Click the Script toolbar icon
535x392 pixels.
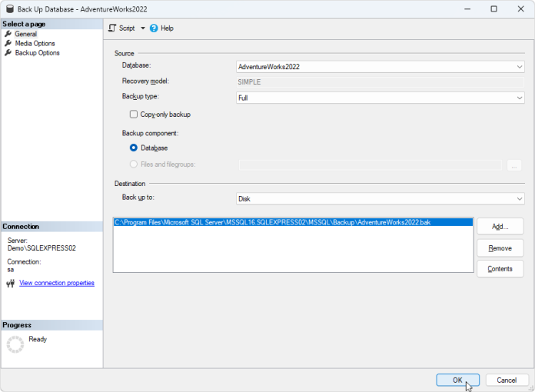pos(112,28)
